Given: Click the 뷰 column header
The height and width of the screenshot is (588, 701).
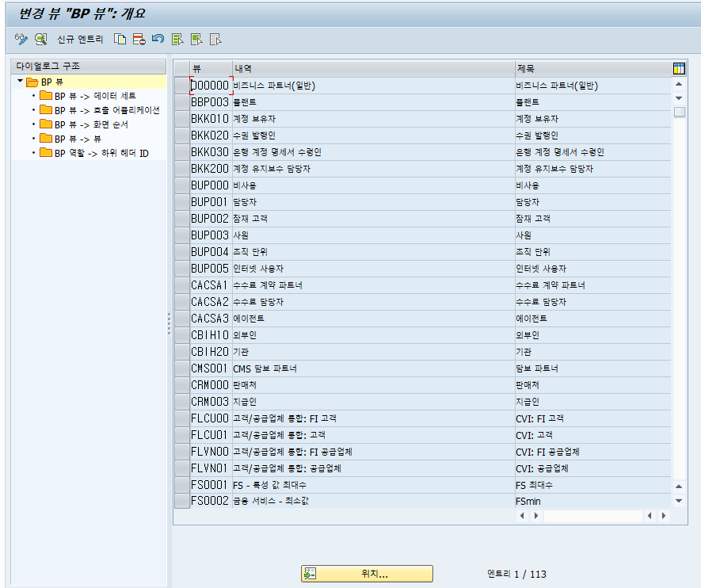Looking at the screenshot, I should click(211, 68).
